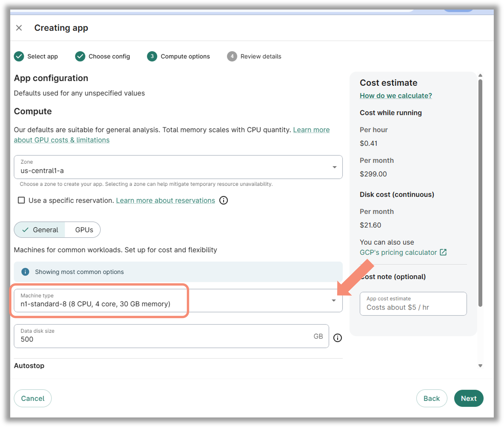
Task: Click the blue info icon in common options banner
Action: [25, 272]
